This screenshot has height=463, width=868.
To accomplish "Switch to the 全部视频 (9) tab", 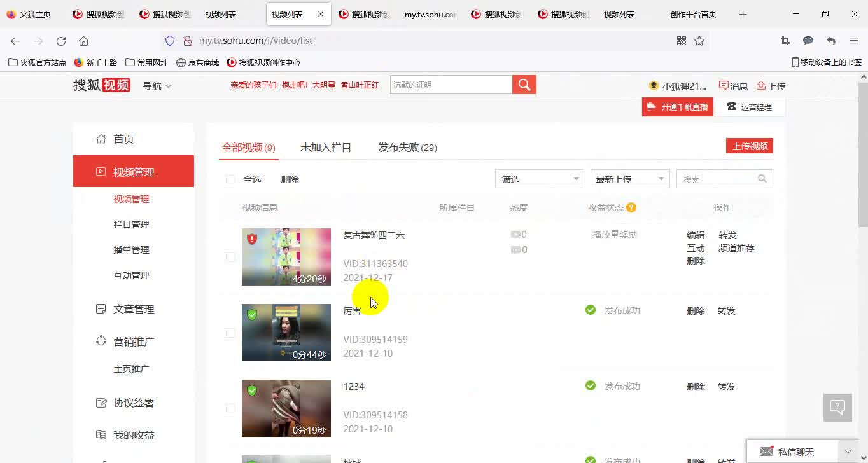I will tap(248, 148).
